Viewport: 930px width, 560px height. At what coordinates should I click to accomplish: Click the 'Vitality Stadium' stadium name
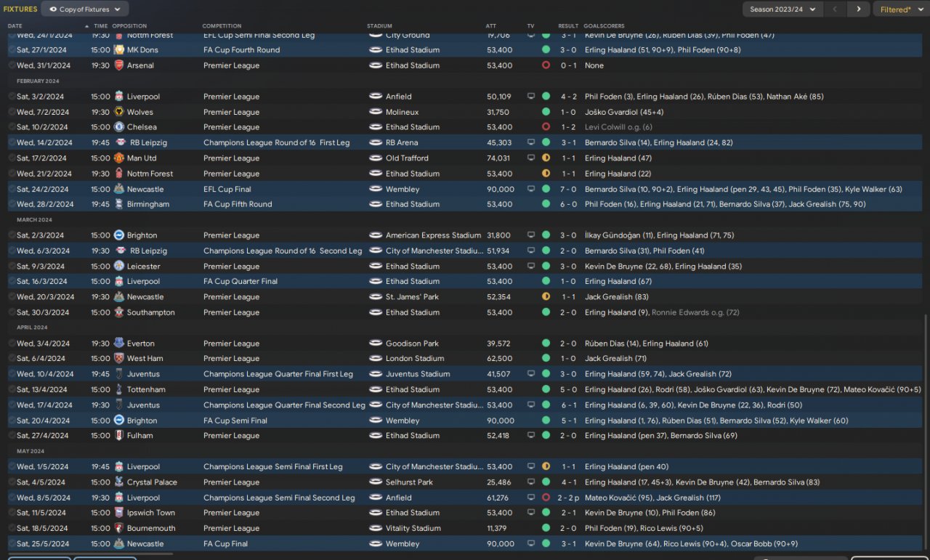tap(413, 529)
